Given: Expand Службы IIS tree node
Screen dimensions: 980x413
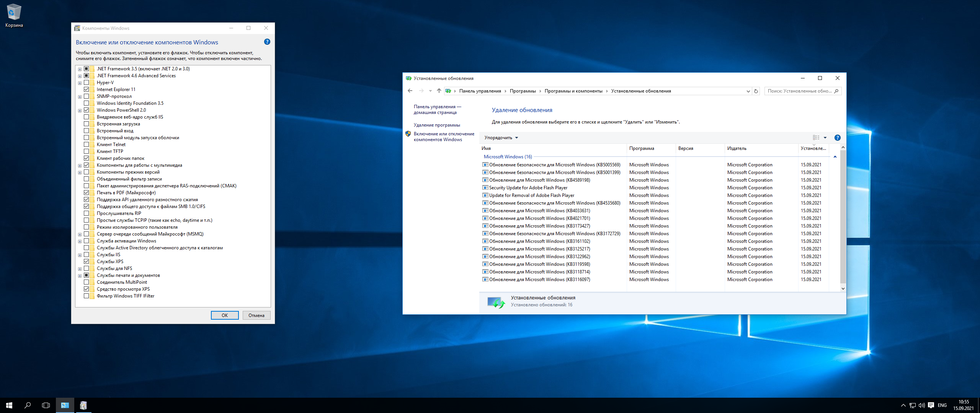Looking at the screenshot, I should pos(80,255).
